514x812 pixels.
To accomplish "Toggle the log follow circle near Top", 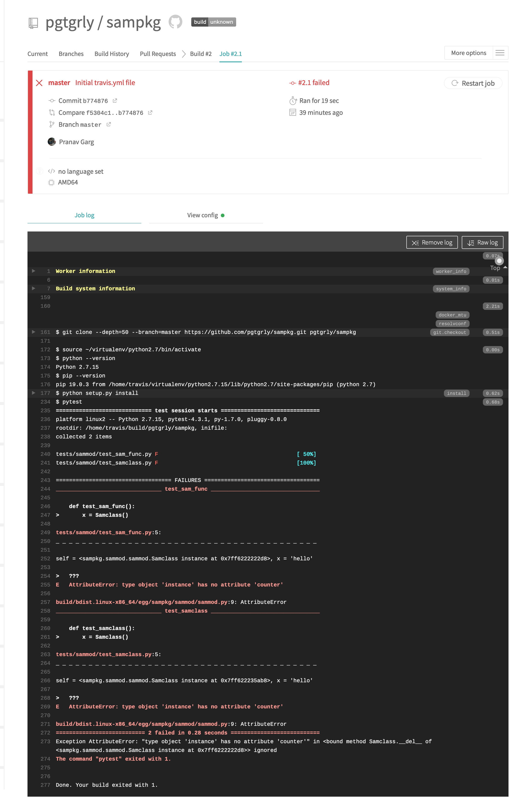I will point(499,261).
